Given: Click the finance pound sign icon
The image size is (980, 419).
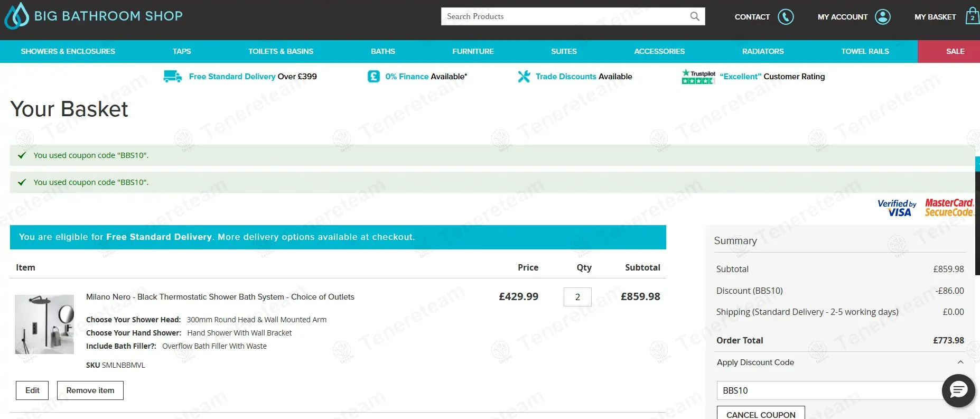Looking at the screenshot, I should [x=374, y=77].
